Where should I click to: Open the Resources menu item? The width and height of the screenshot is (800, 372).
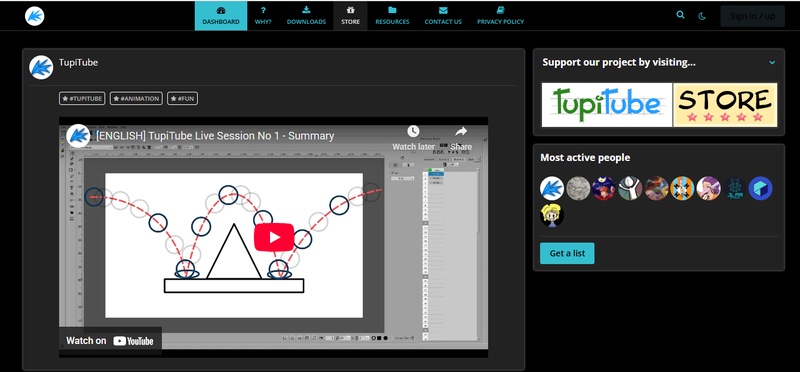pos(392,16)
